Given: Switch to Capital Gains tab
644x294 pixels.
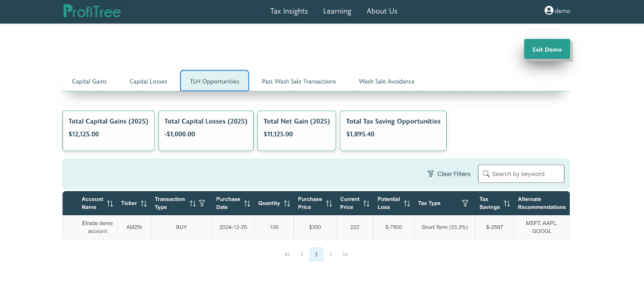Looking at the screenshot, I should tap(89, 81).
